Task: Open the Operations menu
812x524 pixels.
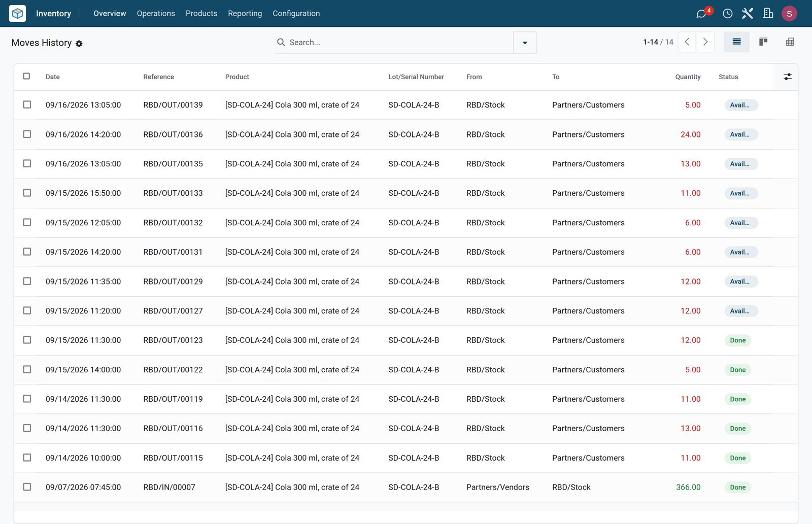Action: pyautogui.click(x=156, y=14)
